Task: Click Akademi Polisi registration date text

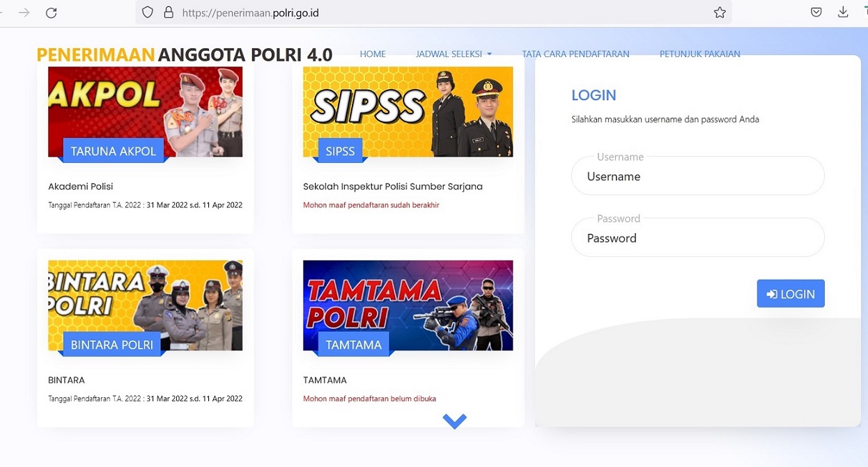Action: (145, 205)
